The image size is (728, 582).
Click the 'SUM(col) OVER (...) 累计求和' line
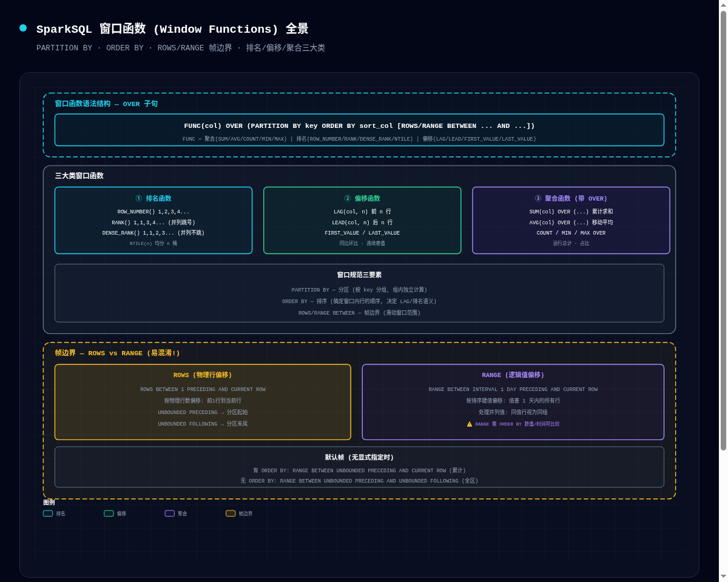(x=571, y=212)
